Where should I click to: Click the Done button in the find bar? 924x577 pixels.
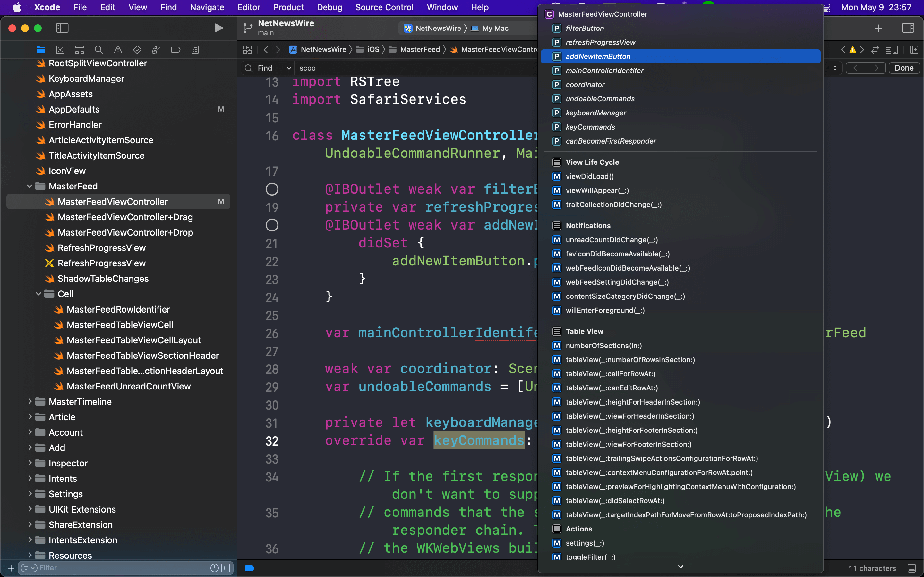coord(904,68)
